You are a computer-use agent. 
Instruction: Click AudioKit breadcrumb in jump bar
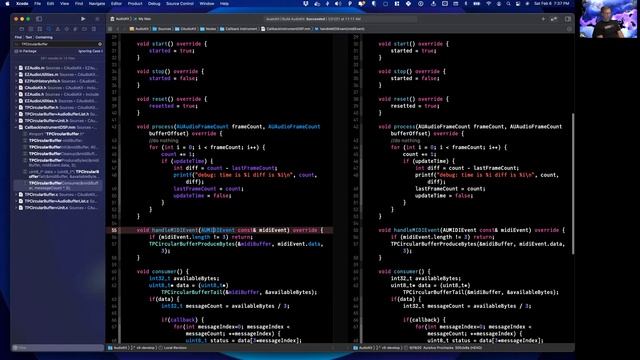click(140, 29)
